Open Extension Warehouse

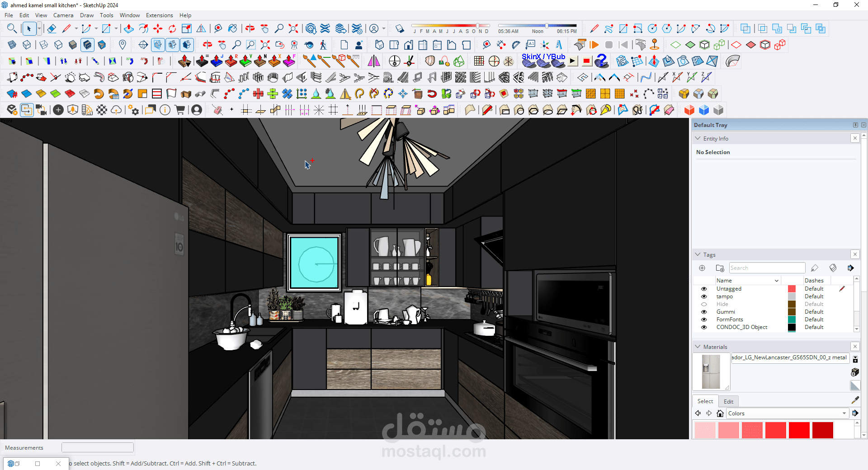[x=325, y=29]
